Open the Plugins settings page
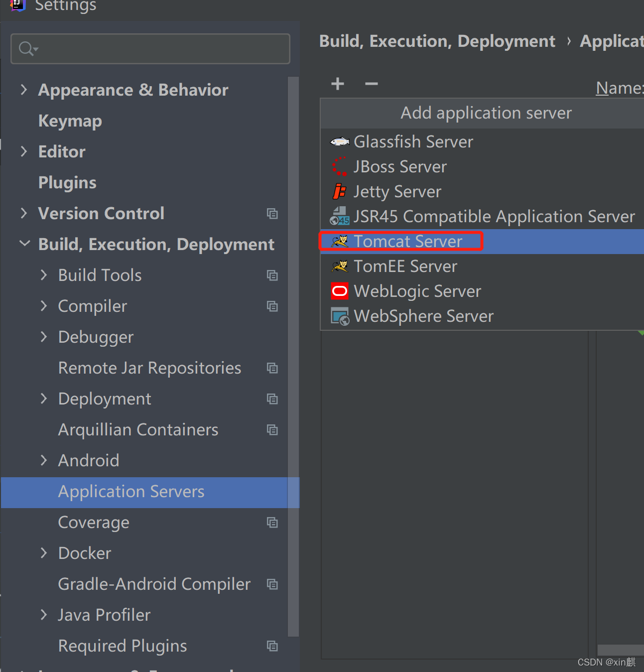Viewport: 644px width, 672px height. pos(67,183)
